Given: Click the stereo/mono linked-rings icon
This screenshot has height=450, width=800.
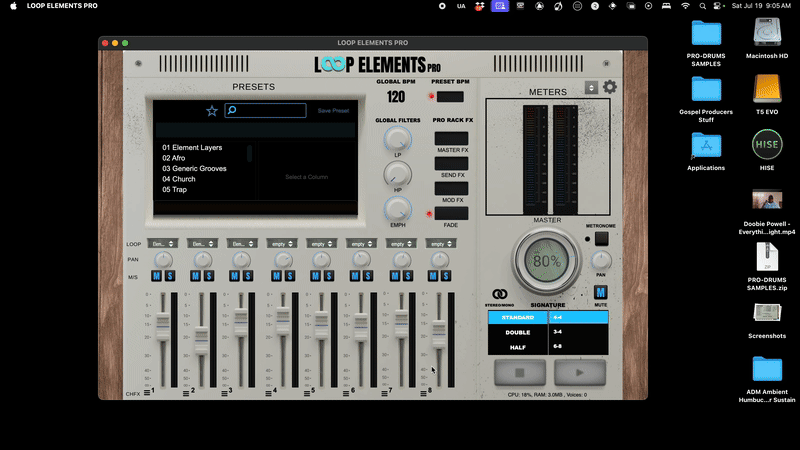Looking at the screenshot, I should click(x=499, y=294).
